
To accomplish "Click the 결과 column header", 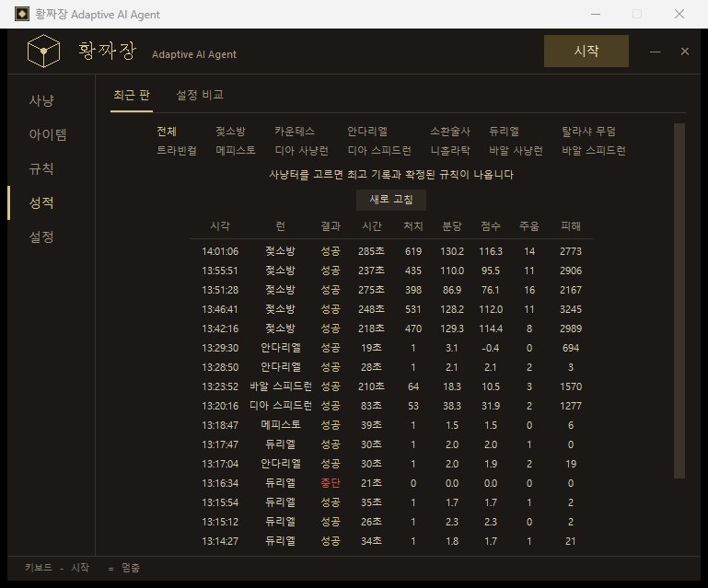I will coord(331,226).
